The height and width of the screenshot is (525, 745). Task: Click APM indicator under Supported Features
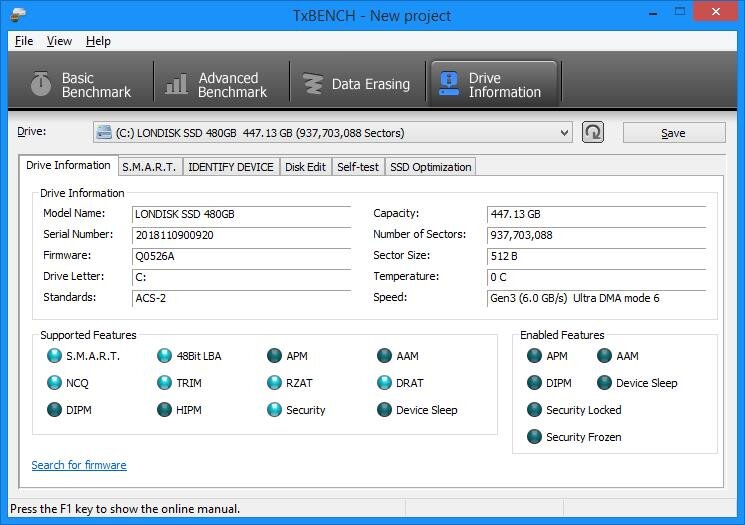pos(274,355)
